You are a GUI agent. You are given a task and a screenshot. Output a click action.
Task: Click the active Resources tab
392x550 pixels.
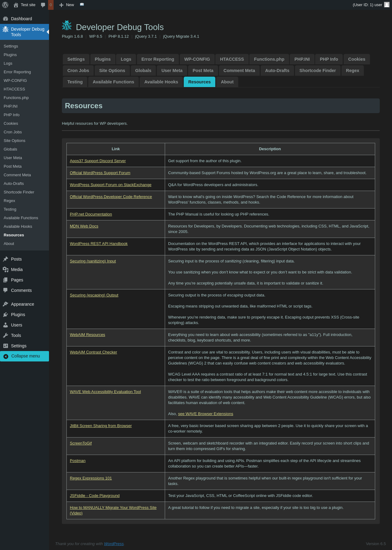[199, 82]
